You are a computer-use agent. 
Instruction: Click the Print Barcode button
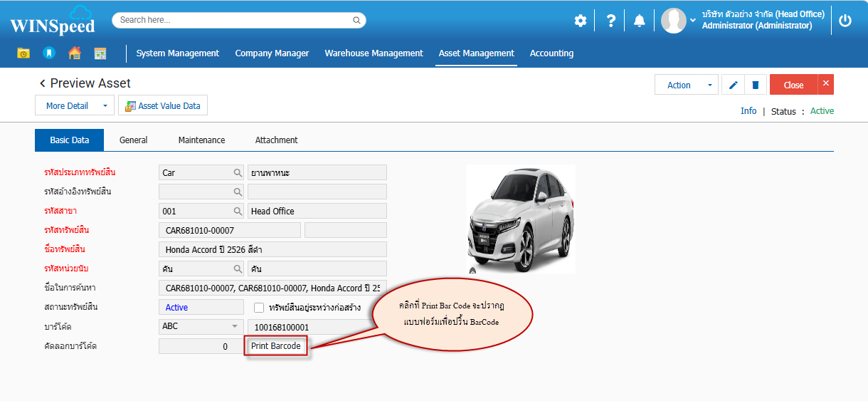276,346
